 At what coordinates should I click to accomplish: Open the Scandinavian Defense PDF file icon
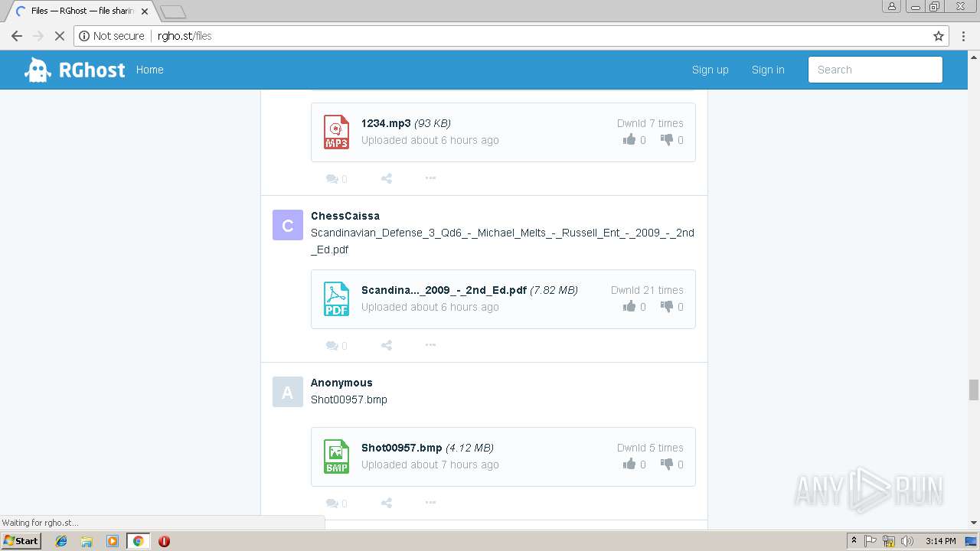336,298
